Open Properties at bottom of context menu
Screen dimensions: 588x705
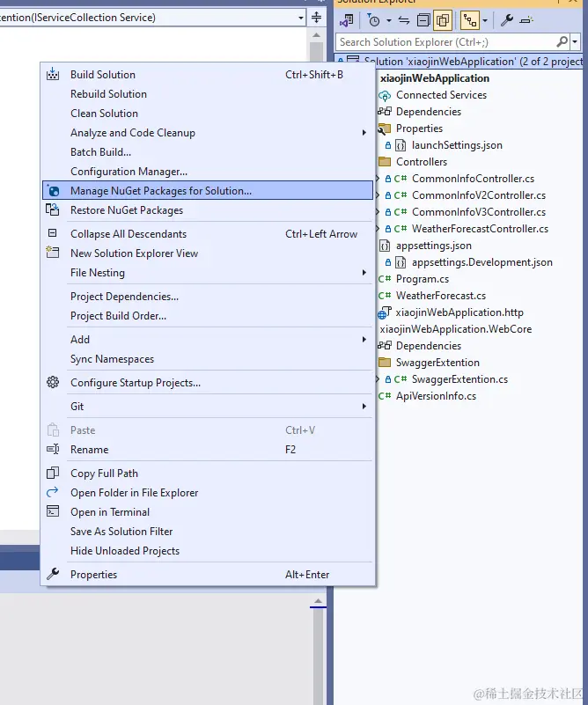(x=208, y=575)
